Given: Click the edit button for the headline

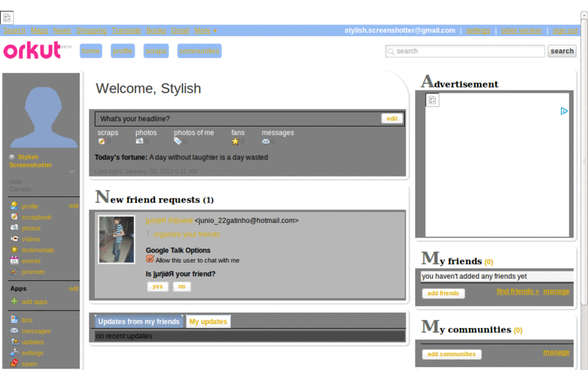Looking at the screenshot, I should coord(392,118).
